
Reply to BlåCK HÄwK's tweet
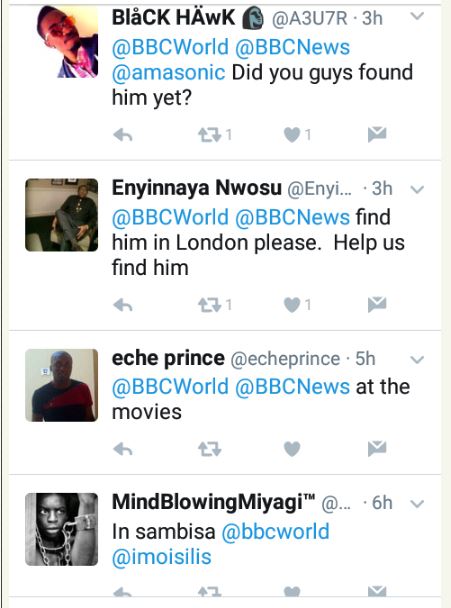123,135
